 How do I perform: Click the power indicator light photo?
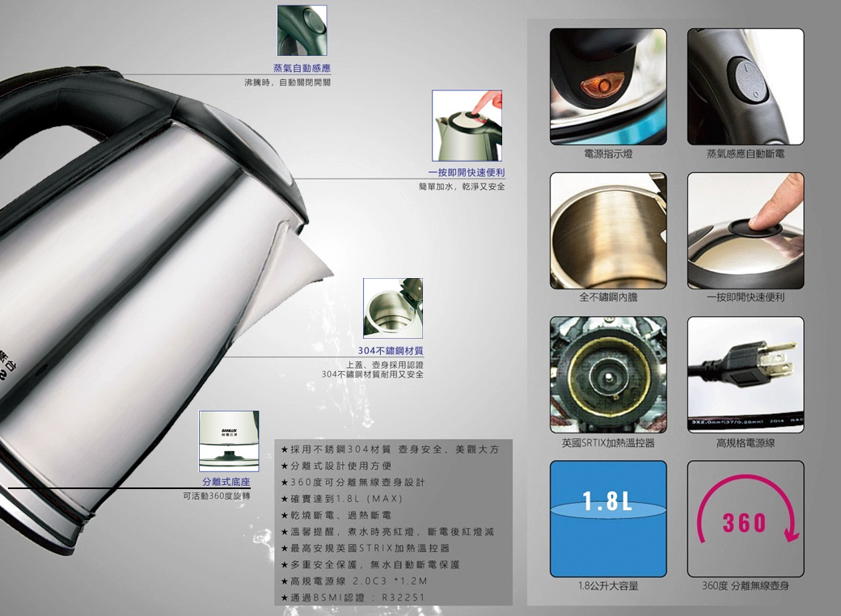608,86
